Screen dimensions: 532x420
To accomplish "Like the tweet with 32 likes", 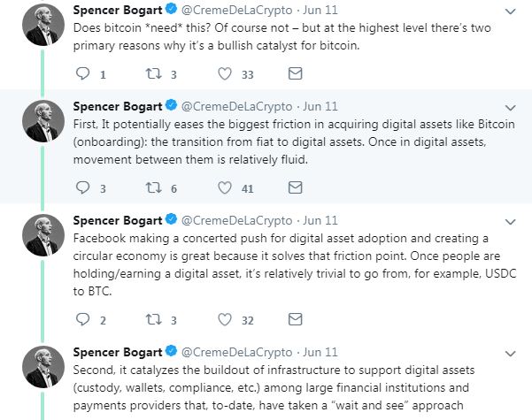I will (225, 320).
